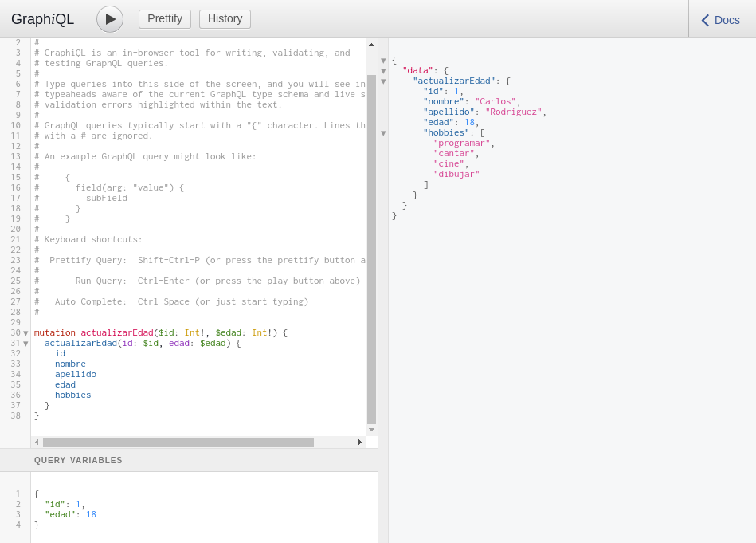756x543 pixels.
Task: Click the GraphiQL title logo
Action: (x=42, y=19)
